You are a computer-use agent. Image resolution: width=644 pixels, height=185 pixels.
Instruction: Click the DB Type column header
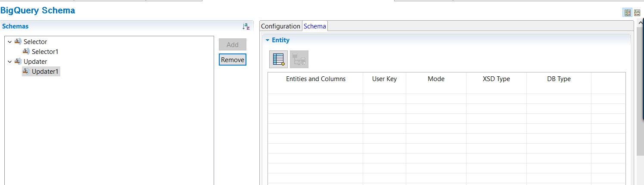(x=559, y=79)
